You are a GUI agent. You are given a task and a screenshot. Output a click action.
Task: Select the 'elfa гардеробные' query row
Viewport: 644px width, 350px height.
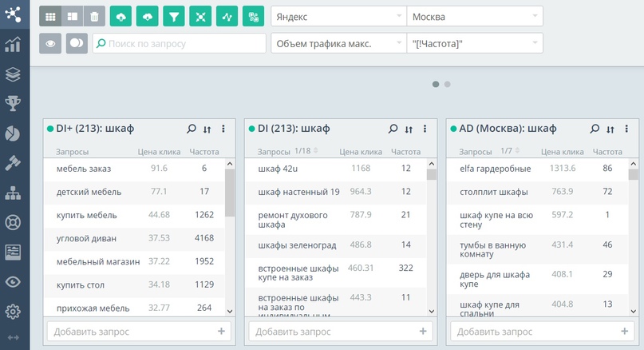(538, 169)
